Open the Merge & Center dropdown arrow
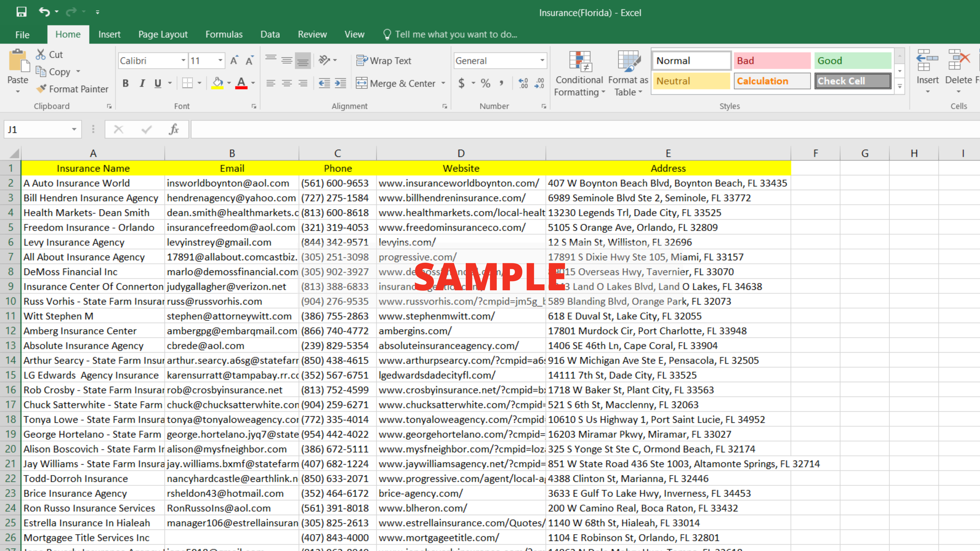This screenshot has height=551, width=980. [443, 83]
